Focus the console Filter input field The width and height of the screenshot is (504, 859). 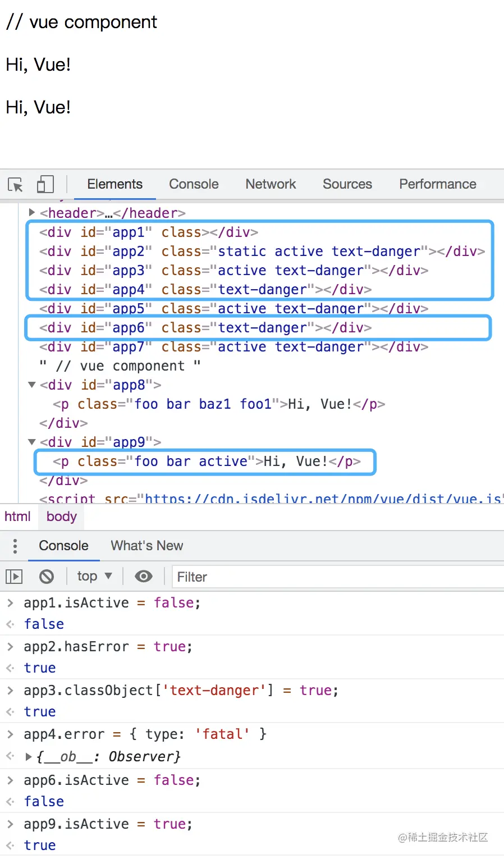(338, 577)
